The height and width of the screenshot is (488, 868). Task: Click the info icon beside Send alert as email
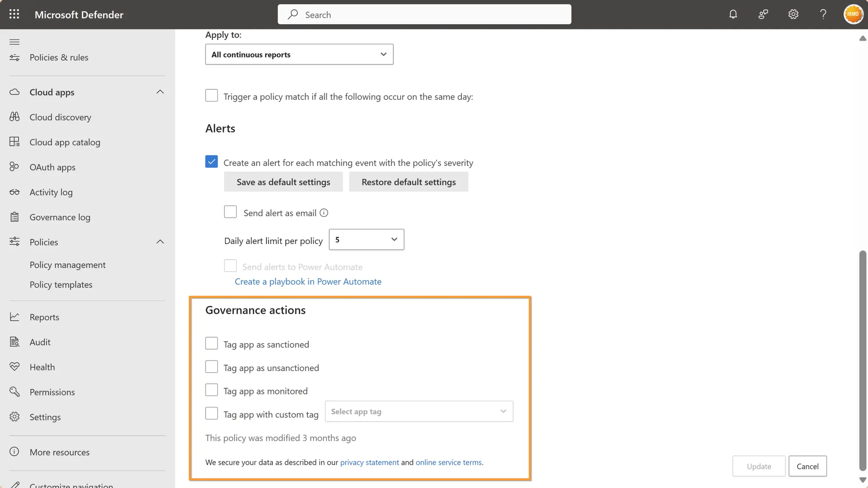click(324, 213)
